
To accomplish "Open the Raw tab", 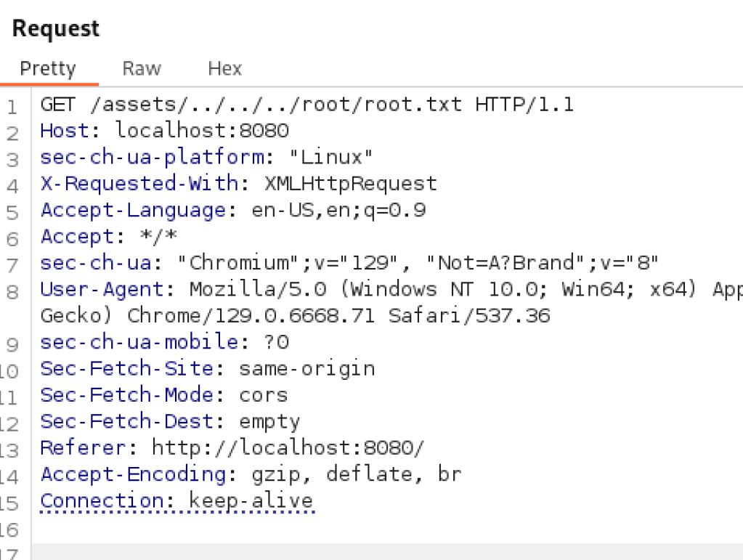I will pyautogui.click(x=142, y=68).
